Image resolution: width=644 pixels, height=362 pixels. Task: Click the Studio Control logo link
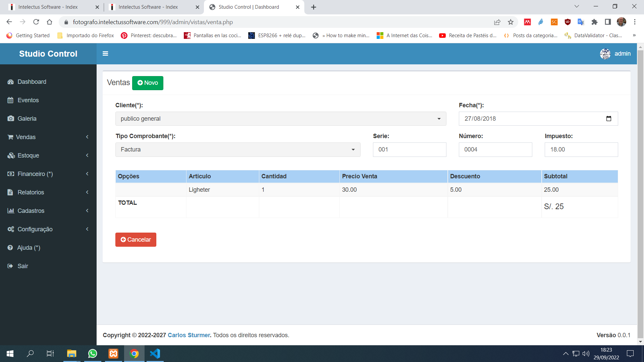(48, 54)
